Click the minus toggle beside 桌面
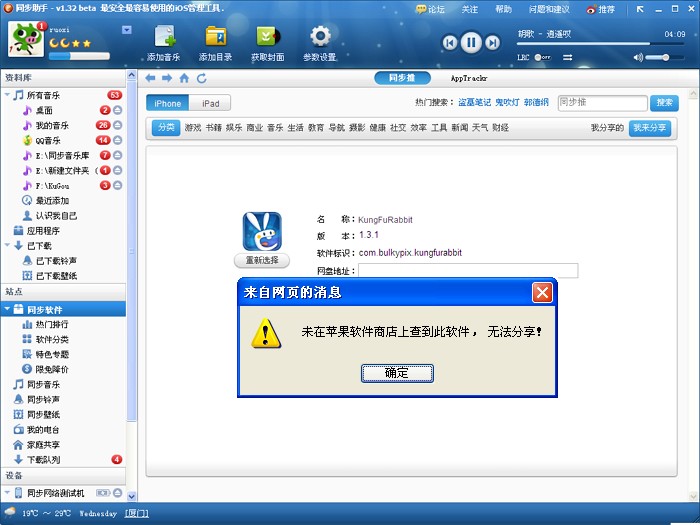700x525 pixels. click(117, 110)
